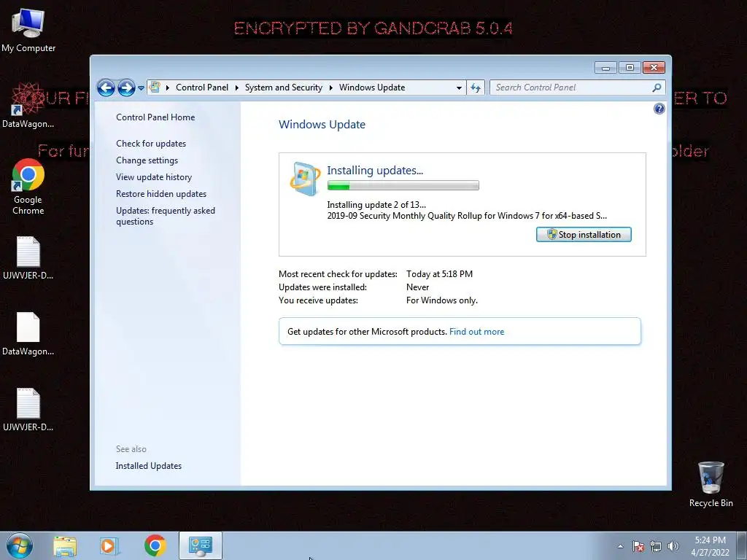The height and width of the screenshot is (560, 747).
Task: Open Installed Updates under See also
Action: [x=149, y=466]
